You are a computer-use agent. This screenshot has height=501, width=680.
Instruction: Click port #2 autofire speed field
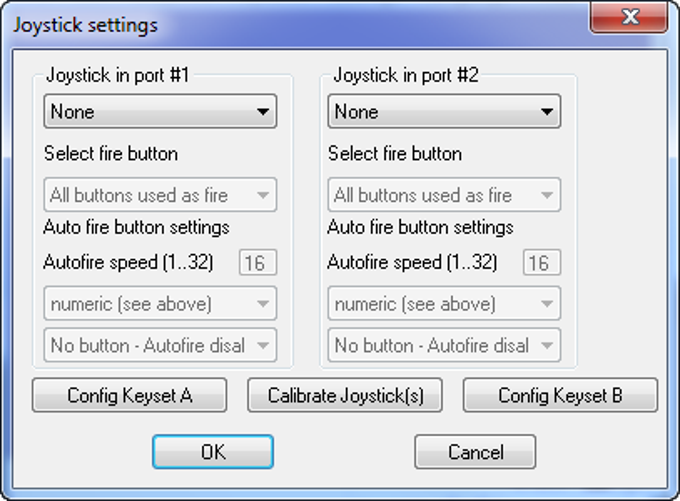click(x=541, y=263)
